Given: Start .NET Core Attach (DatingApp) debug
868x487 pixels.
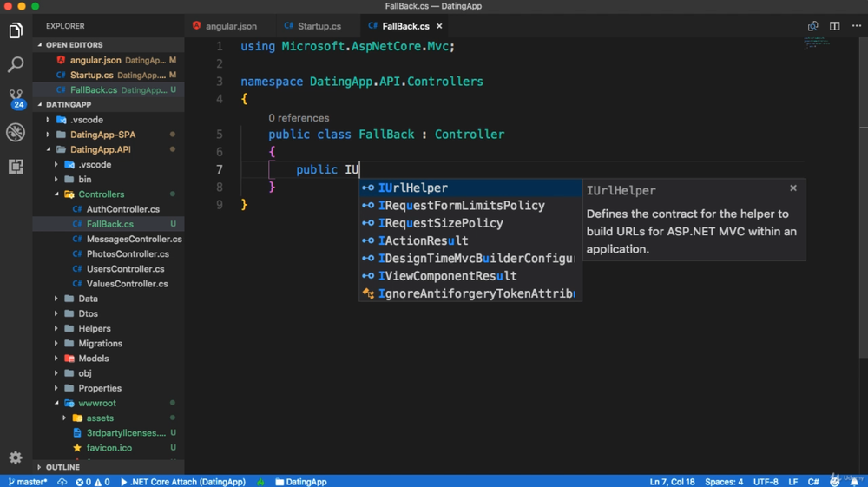Looking at the screenshot, I should (182, 482).
